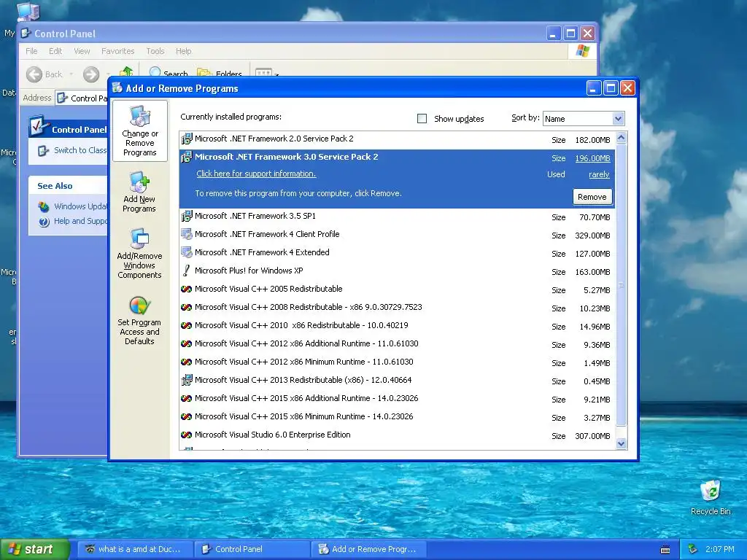Open Favorites menu in Control Panel
Viewport: 747px width, 560px height.
click(x=117, y=51)
